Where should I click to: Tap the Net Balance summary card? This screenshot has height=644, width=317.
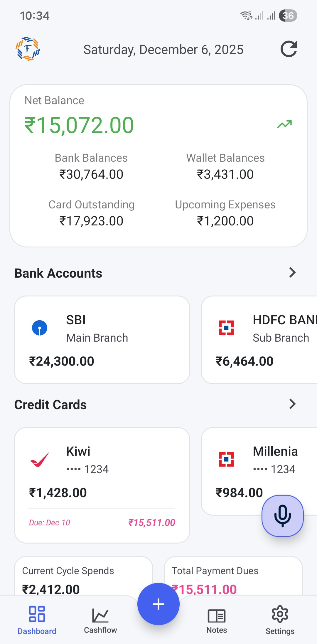(158, 166)
